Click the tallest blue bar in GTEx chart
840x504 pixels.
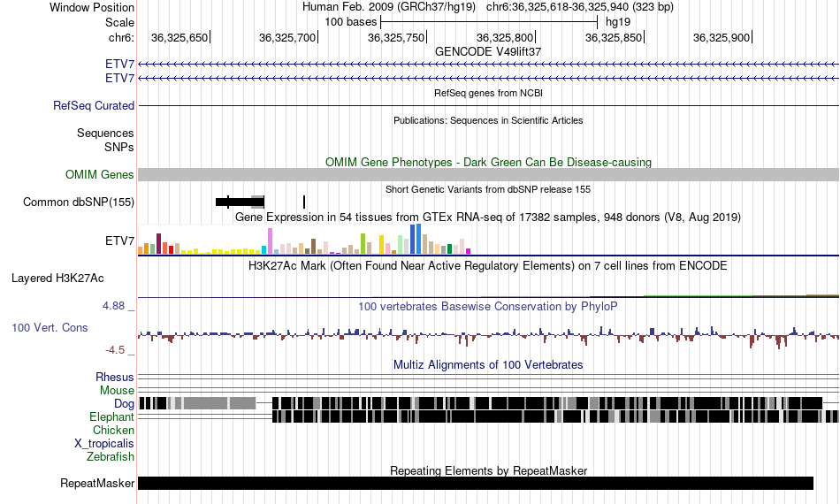pos(418,239)
